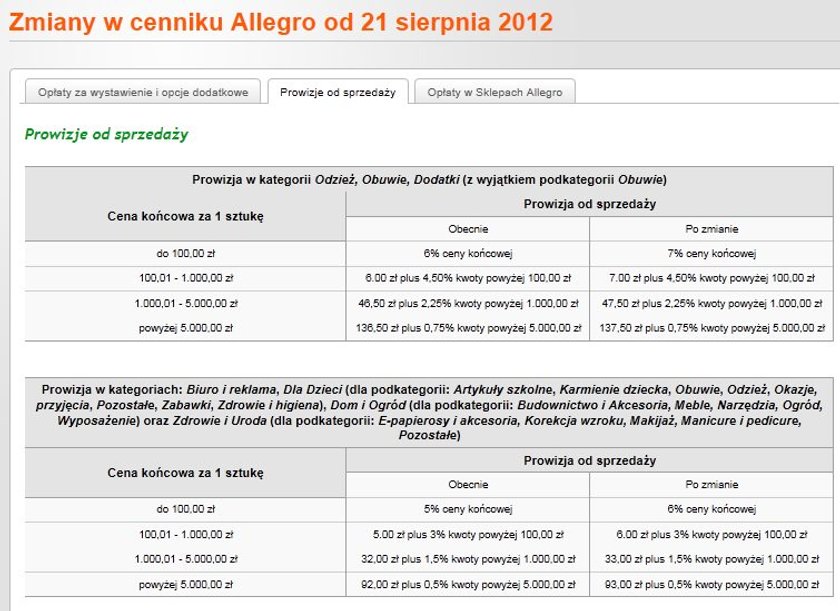Click cell 6% ceny końcowej under Obecnie
The image size is (840, 611).
point(468,253)
